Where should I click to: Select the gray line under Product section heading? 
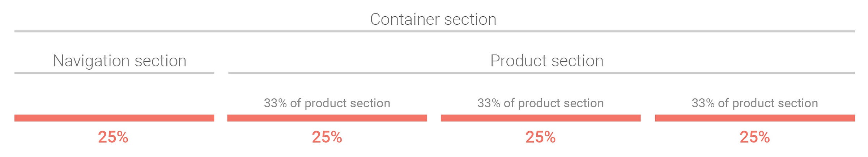click(x=541, y=73)
